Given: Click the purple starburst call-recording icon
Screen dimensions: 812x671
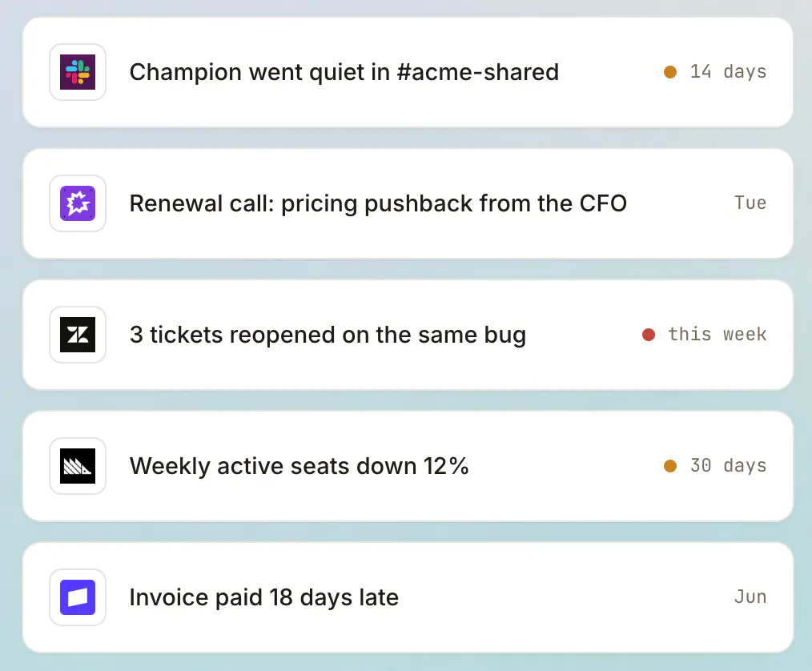Looking at the screenshot, I should pos(78,203).
